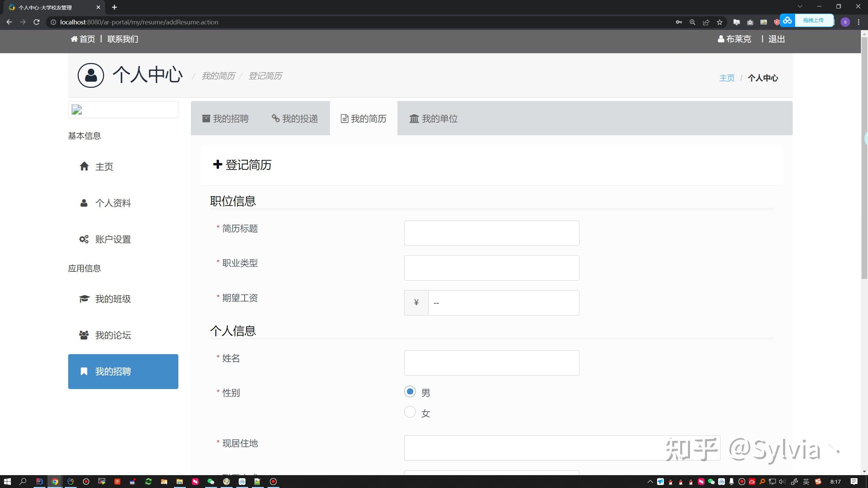Click the home icon beside 主页 in the sidebar
The image size is (868, 488).
[84, 166]
